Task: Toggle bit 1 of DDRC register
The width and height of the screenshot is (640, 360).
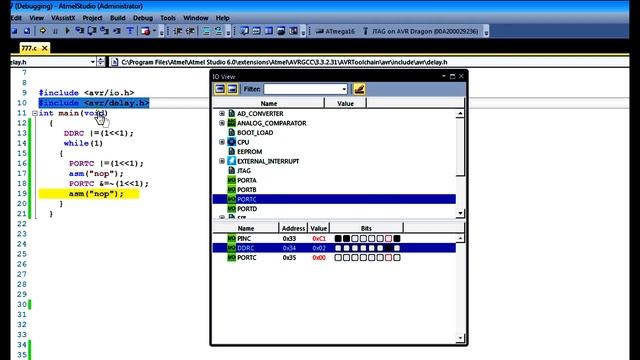Action: (x=388, y=248)
